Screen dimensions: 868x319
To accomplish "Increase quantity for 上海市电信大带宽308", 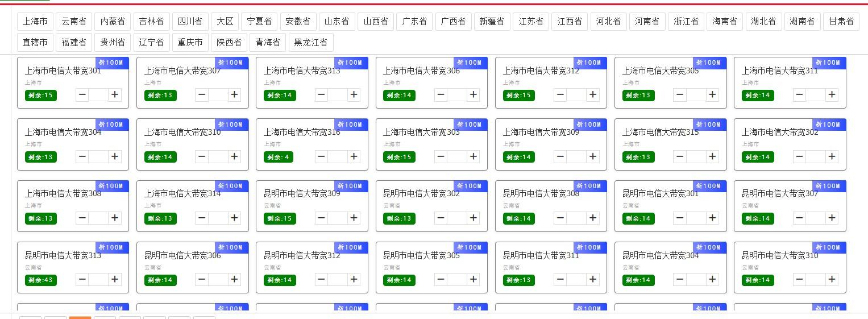I will point(115,218).
